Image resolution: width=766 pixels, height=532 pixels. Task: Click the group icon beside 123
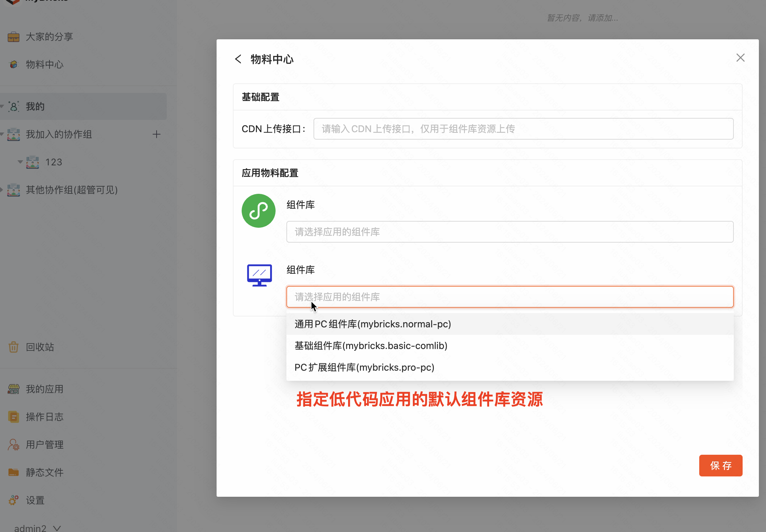pos(33,162)
